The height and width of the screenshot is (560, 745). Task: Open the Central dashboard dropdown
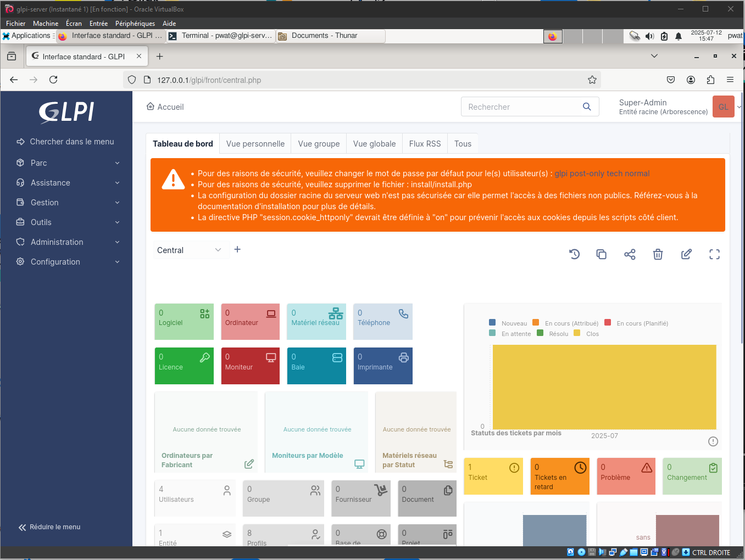[190, 250]
